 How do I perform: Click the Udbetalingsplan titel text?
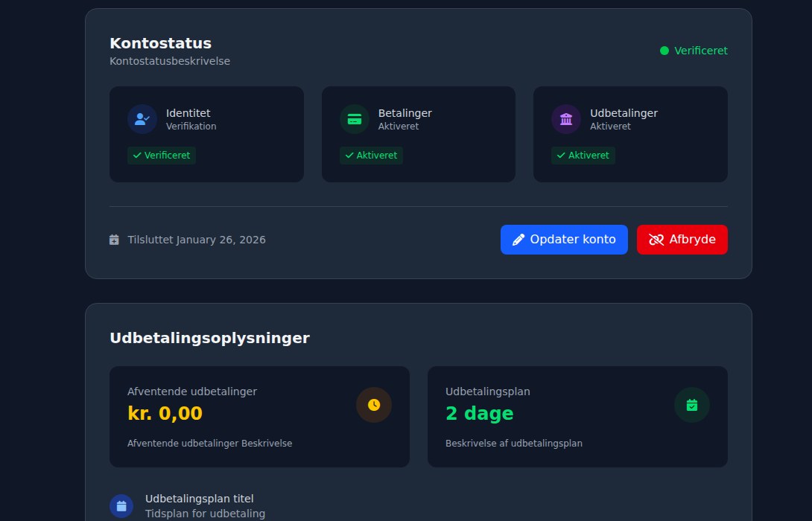click(x=200, y=499)
